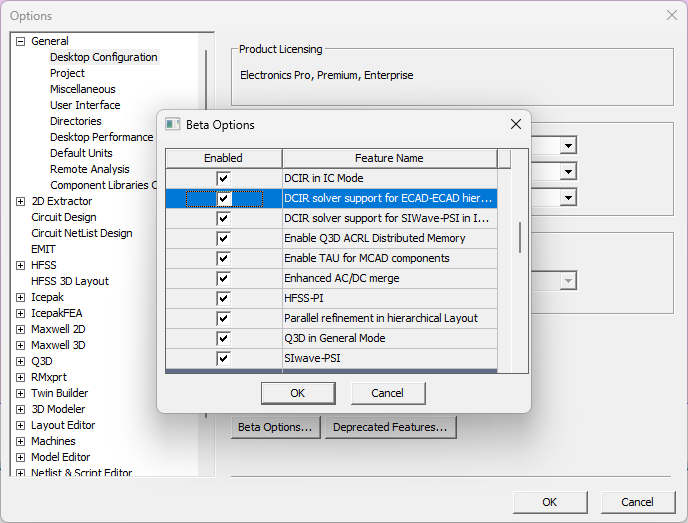Select Directories in options tree

pos(75,121)
